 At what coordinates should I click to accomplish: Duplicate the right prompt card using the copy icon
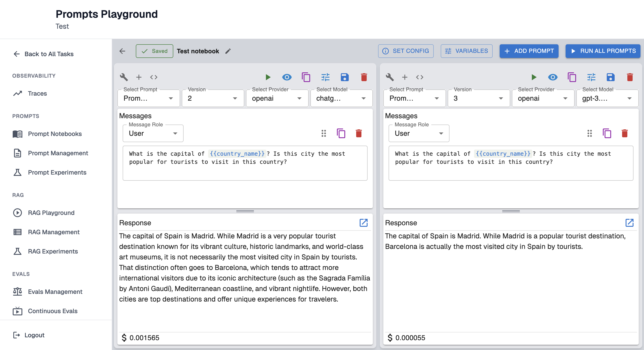(572, 77)
